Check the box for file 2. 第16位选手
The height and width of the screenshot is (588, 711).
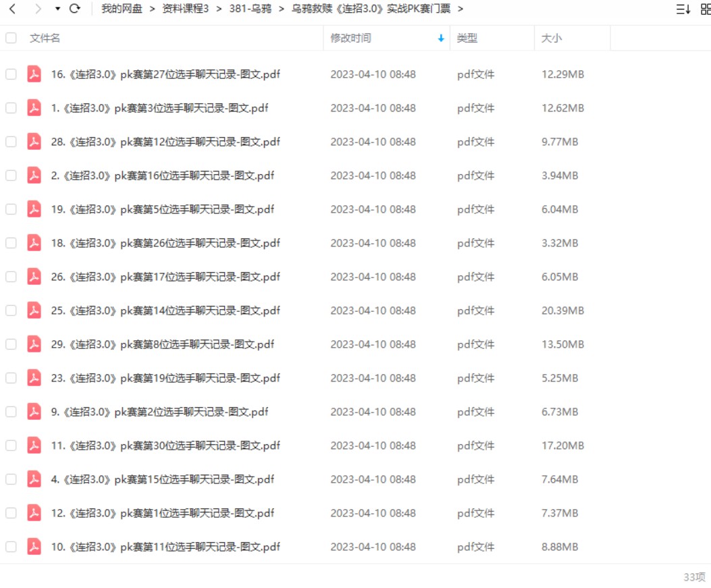pyautogui.click(x=11, y=176)
